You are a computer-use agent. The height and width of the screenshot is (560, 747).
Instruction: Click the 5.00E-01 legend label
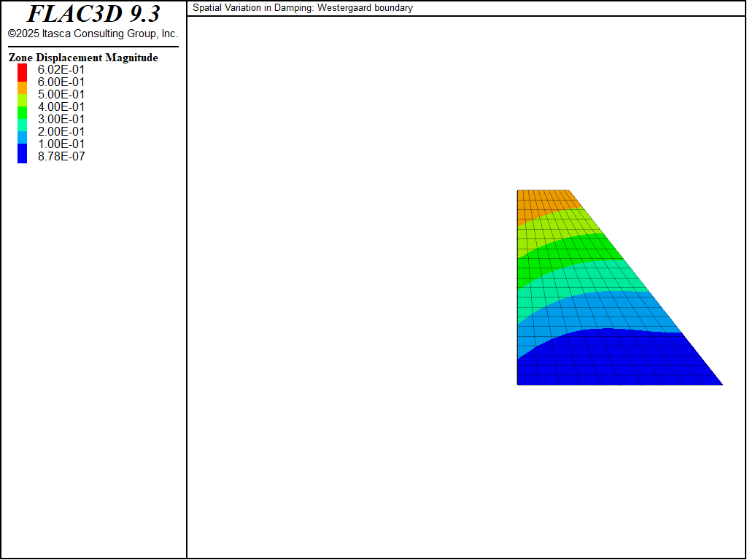61,94
